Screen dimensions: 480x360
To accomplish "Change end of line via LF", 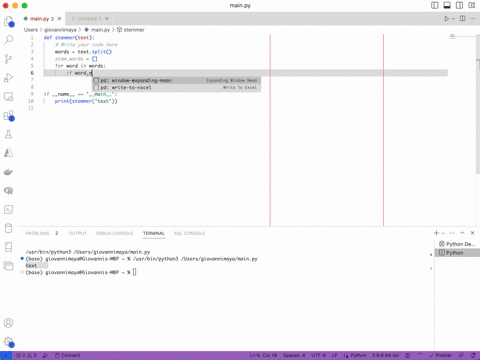I will point(335,355).
